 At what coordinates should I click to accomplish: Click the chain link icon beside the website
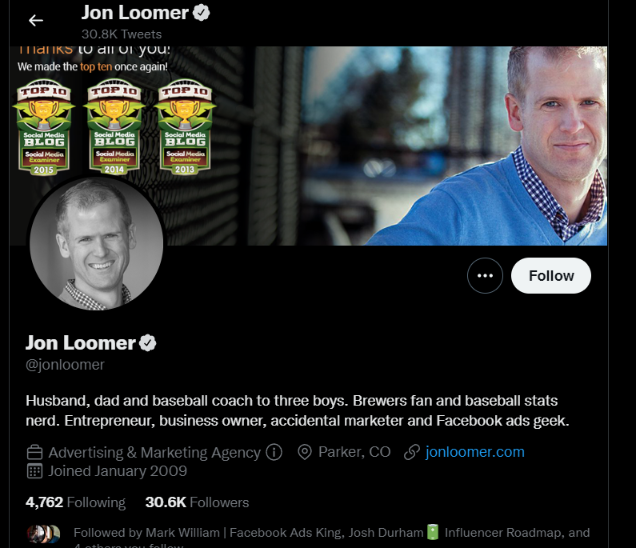point(412,452)
